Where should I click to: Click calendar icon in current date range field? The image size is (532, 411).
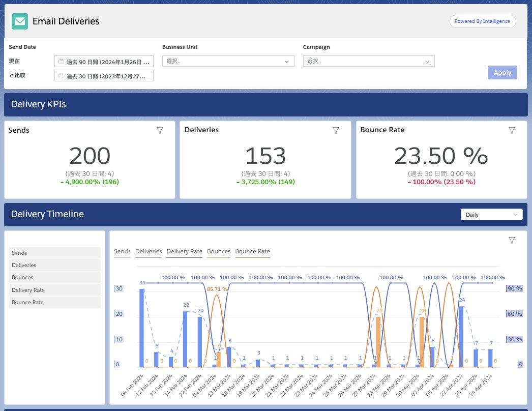pos(61,62)
